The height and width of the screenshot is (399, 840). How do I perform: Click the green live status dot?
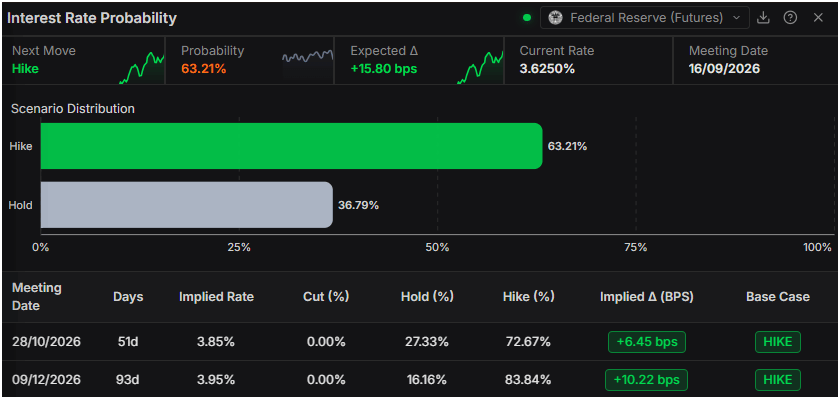[x=527, y=18]
